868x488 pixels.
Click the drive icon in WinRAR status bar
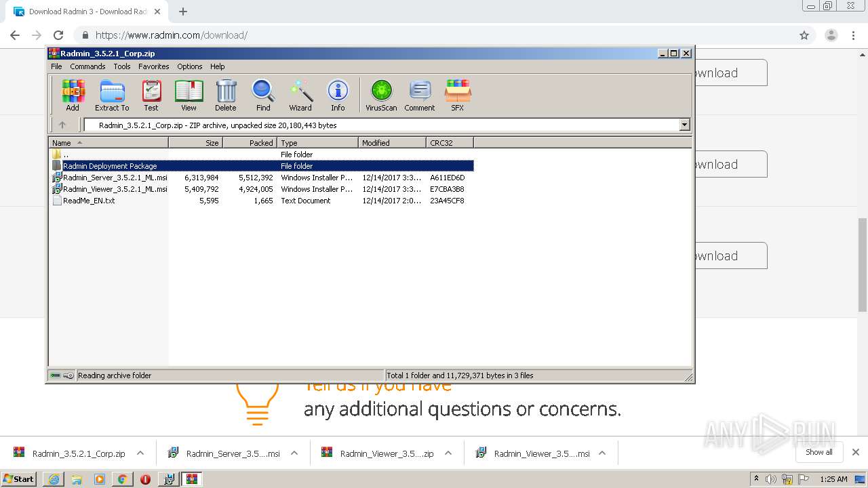tap(56, 375)
